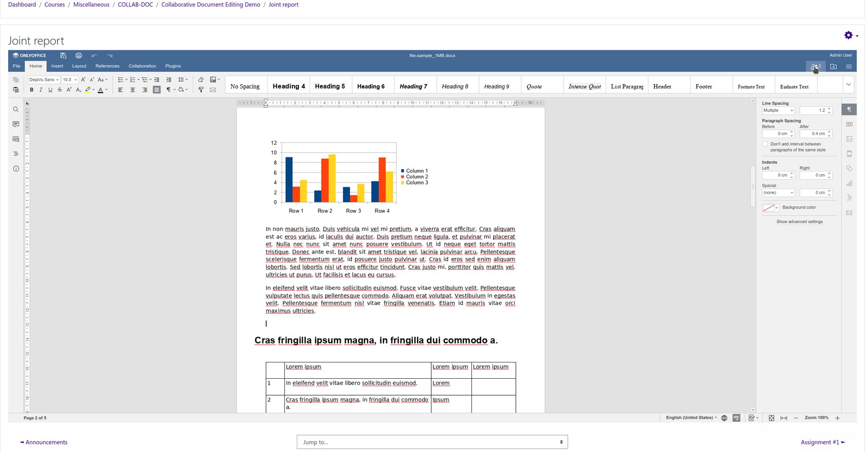Open the Navigation panel in left sidebar
This screenshot has height=452, width=868.
click(16, 154)
